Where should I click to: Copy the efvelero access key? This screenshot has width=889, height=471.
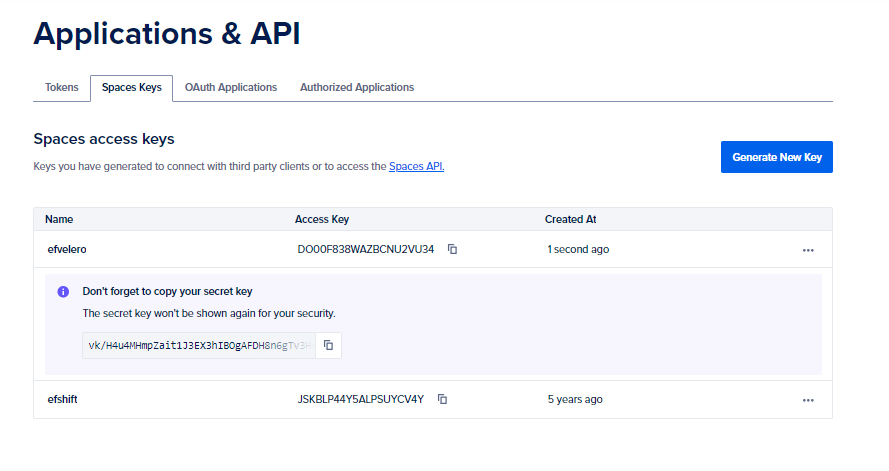click(452, 249)
